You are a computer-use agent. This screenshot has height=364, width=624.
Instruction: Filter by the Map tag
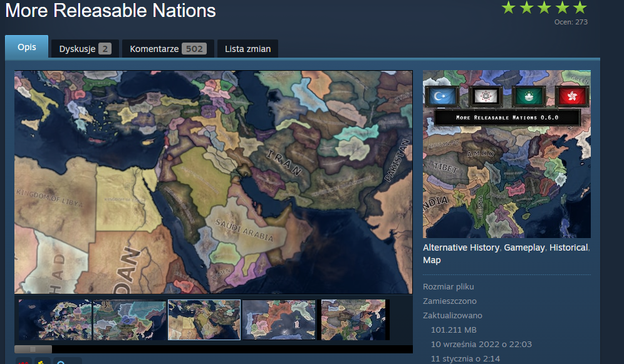[x=432, y=260]
